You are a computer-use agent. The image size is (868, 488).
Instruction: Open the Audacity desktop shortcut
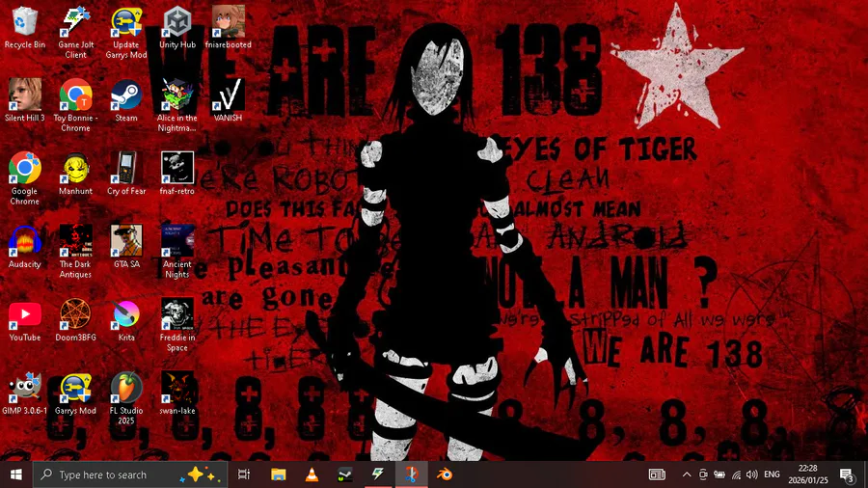[24, 247]
